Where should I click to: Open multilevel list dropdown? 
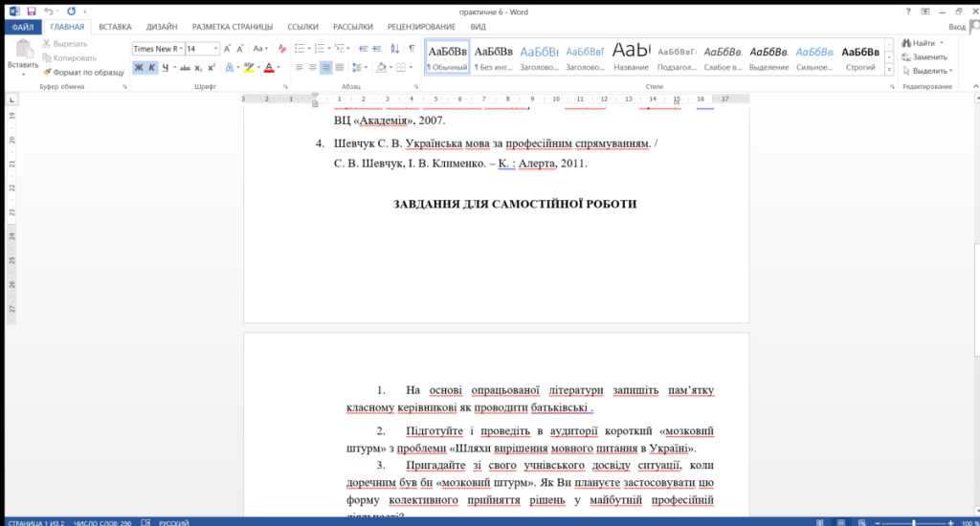click(x=348, y=49)
